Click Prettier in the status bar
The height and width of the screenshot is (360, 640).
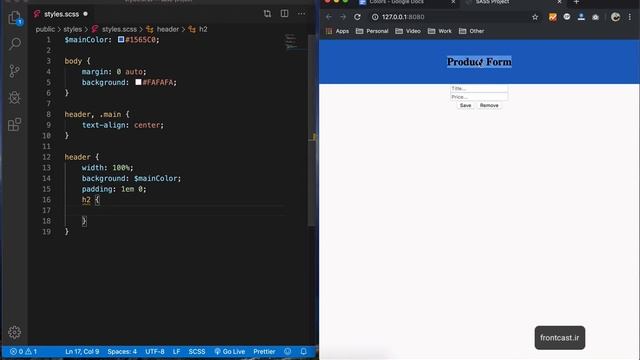tap(264, 351)
